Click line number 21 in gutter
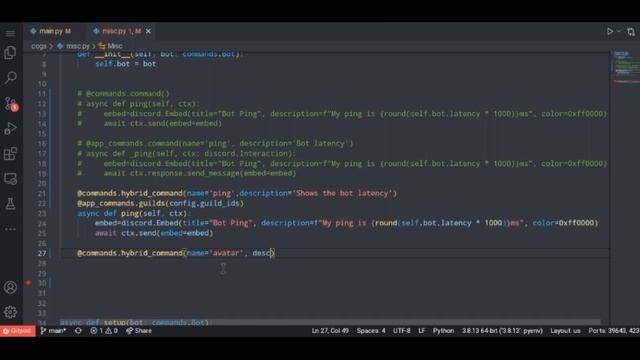The height and width of the screenshot is (360, 640). (x=42, y=193)
